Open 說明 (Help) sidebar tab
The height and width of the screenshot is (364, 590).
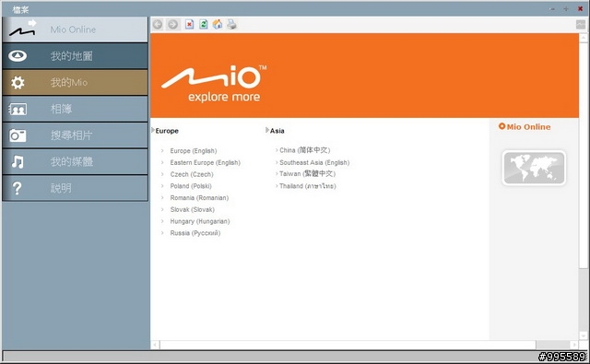[x=76, y=188]
